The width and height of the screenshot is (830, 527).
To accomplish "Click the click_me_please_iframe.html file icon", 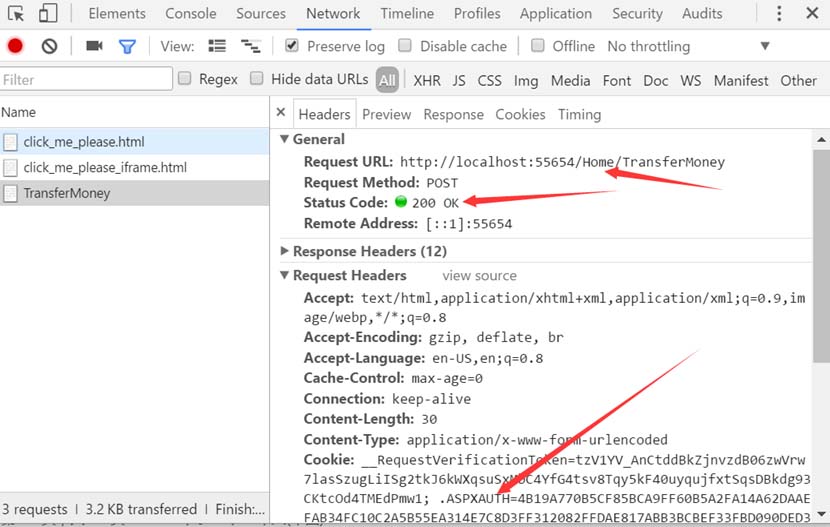I will coord(10,168).
